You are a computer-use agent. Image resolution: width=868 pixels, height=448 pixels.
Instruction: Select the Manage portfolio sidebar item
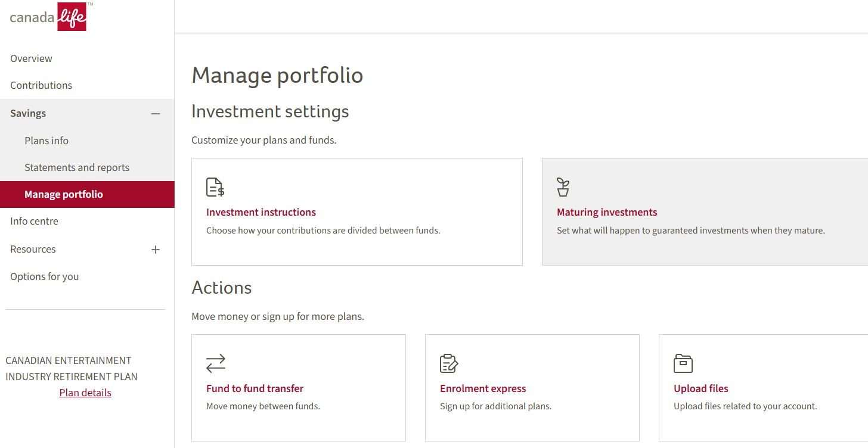point(64,194)
